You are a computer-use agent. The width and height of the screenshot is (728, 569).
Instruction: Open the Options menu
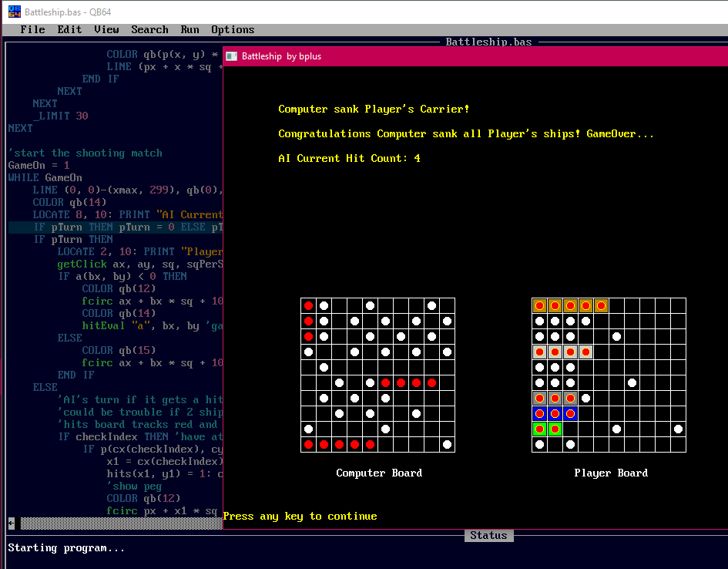[233, 29]
